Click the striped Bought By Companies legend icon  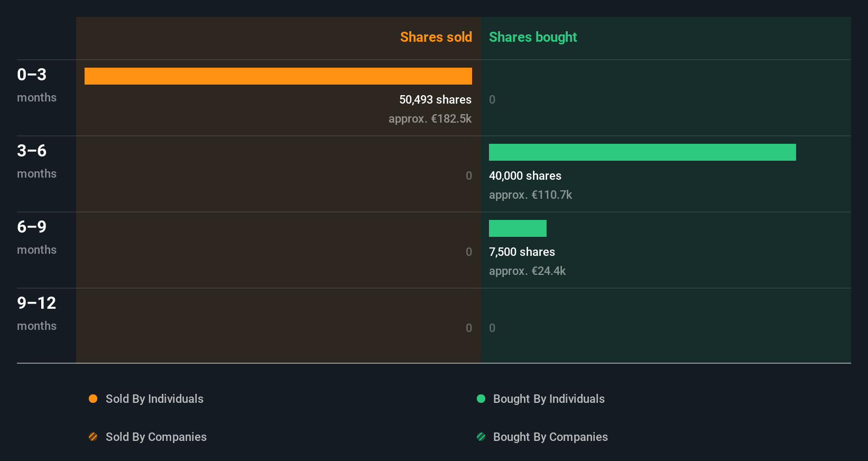481,437
